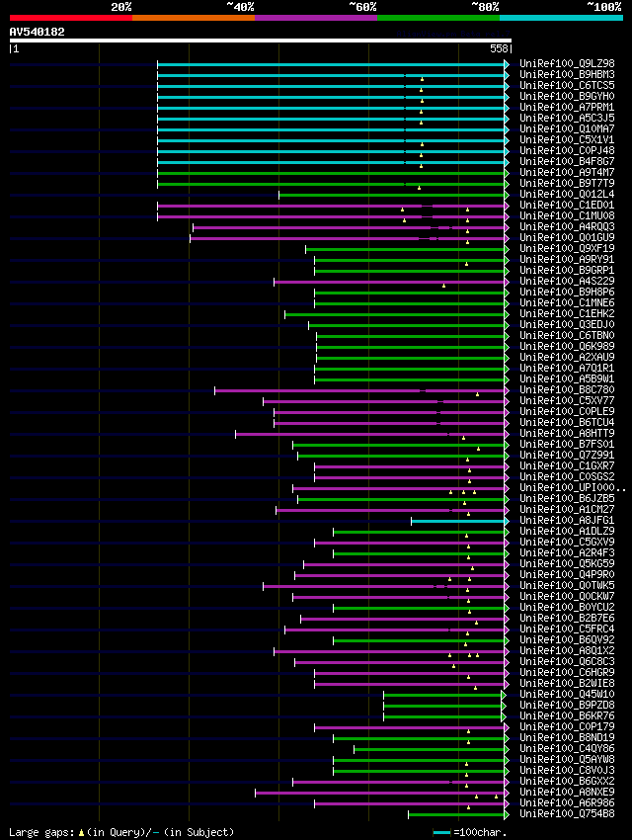This screenshot has height=840, width=632.
Task: Open the UniRef100_B9HBM3 entry
Action: pyautogui.click(x=567, y=74)
